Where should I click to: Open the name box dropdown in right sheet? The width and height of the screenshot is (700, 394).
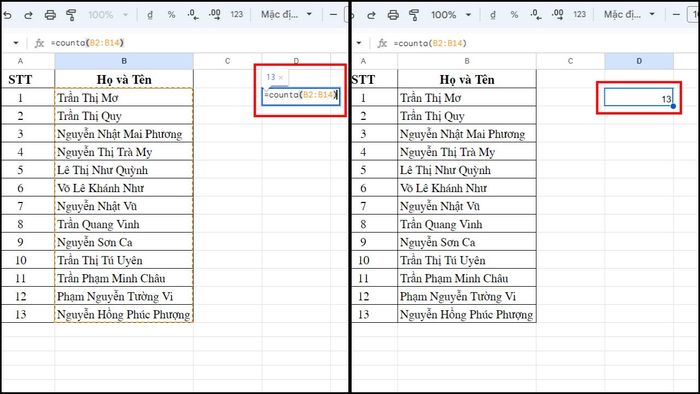click(x=359, y=43)
